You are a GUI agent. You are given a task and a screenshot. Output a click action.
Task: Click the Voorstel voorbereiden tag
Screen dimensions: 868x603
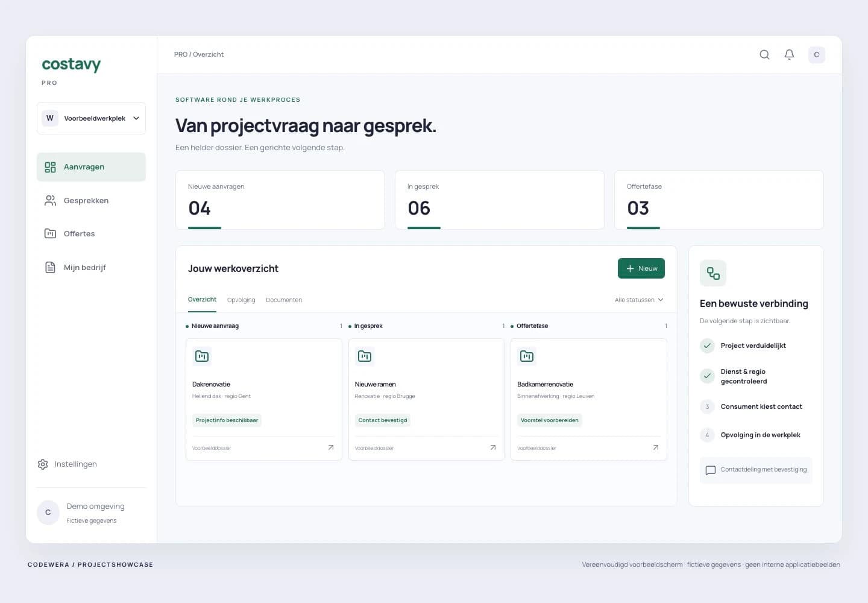550,420
